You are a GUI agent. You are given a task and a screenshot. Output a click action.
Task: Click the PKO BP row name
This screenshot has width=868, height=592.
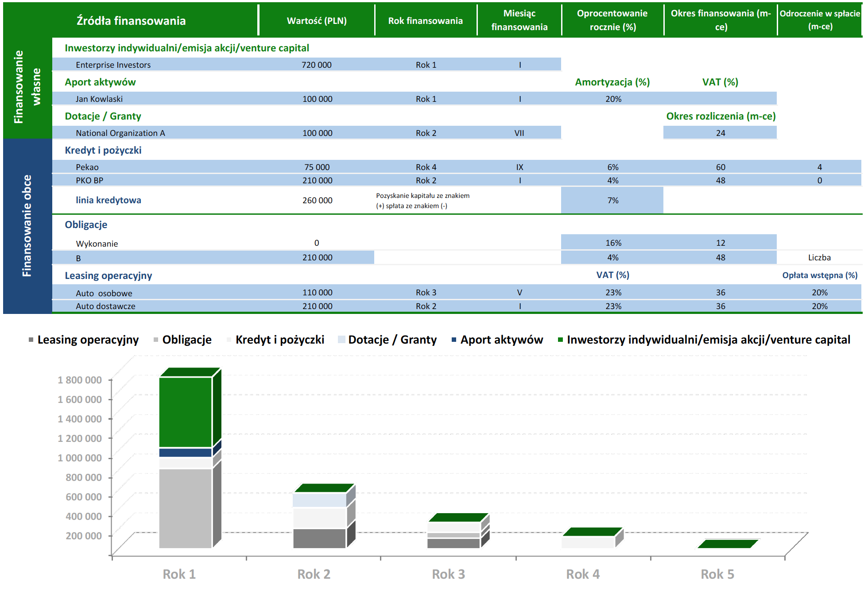click(x=89, y=181)
